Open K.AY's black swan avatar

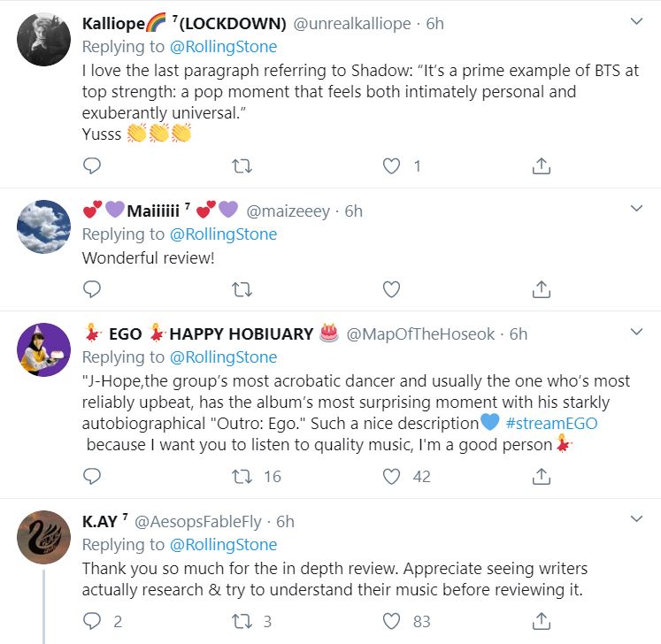pos(44,537)
